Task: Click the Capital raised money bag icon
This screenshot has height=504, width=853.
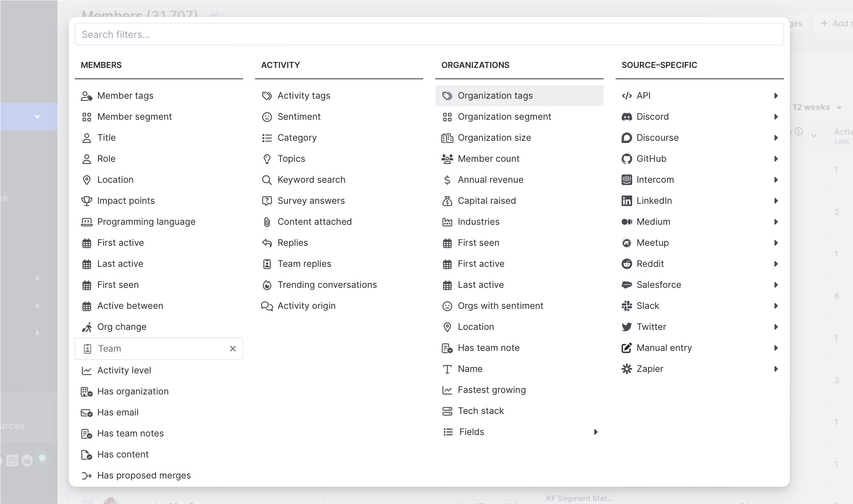Action: click(447, 201)
